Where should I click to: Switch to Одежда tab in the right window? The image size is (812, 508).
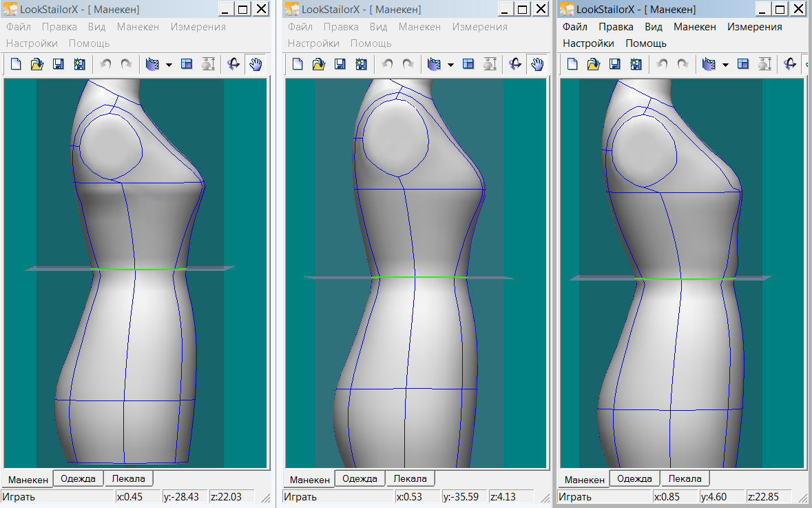pyautogui.click(x=634, y=478)
